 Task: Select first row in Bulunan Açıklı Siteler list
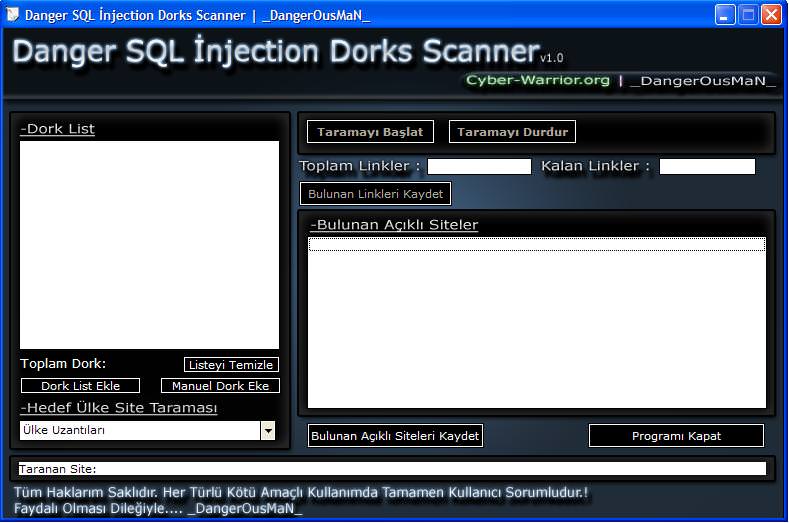[x=537, y=245]
